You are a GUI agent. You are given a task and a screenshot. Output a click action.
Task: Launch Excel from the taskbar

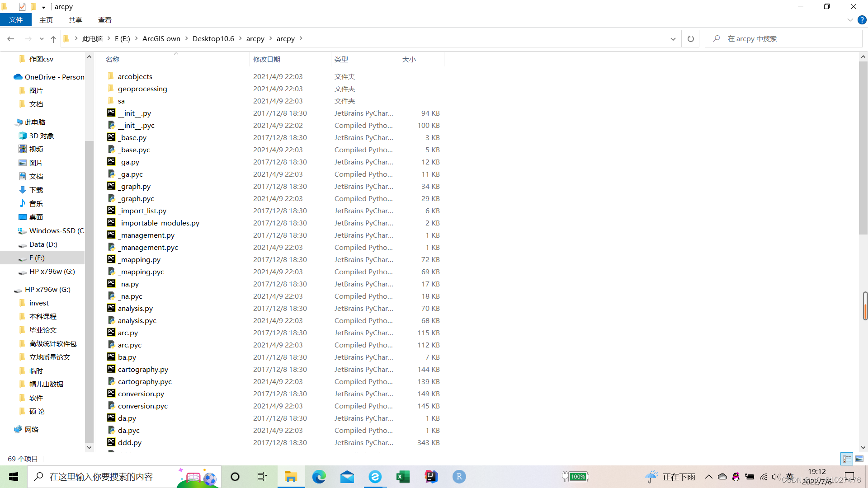point(403,477)
